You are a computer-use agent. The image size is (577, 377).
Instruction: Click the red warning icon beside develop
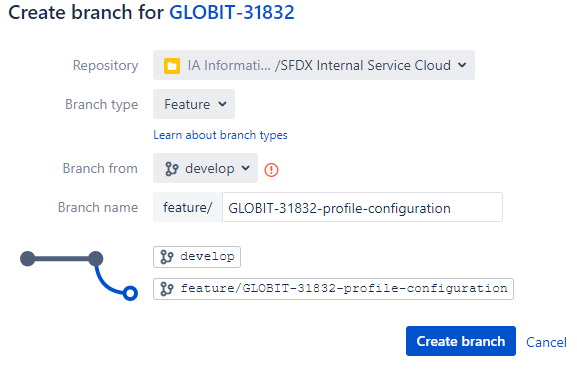coord(271,170)
